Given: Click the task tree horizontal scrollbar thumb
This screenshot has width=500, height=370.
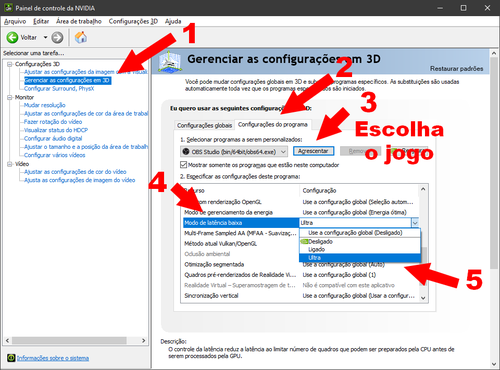Looking at the screenshot, I should point(69,340).
